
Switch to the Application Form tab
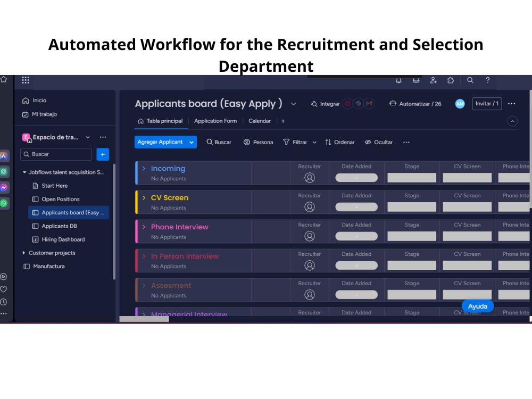(x=215, y=121)
